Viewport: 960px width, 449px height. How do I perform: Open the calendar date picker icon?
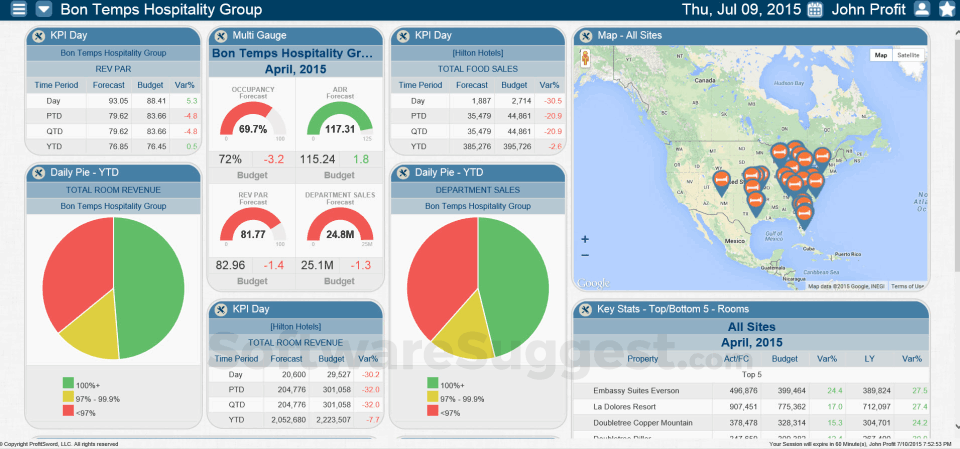click(815, 9)
